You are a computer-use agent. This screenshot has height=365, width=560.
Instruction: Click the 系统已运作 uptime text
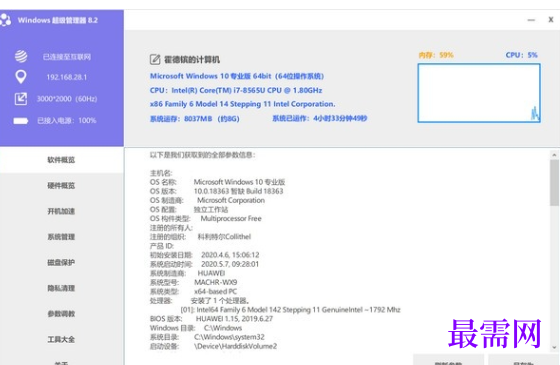(x=320, y=118)
